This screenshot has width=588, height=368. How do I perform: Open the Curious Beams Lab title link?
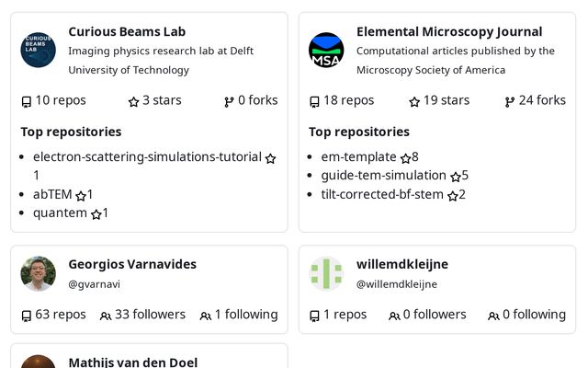[127, 31]
